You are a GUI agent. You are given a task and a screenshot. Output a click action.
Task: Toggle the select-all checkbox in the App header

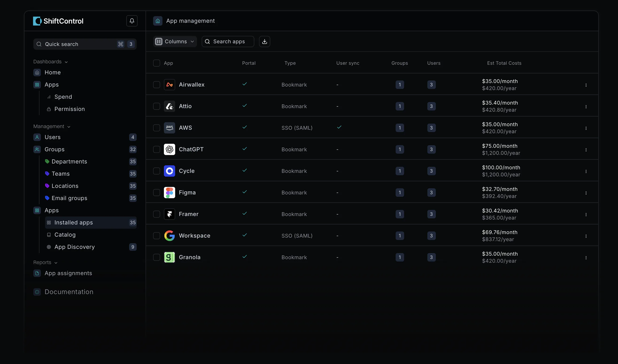coord(156,63)
